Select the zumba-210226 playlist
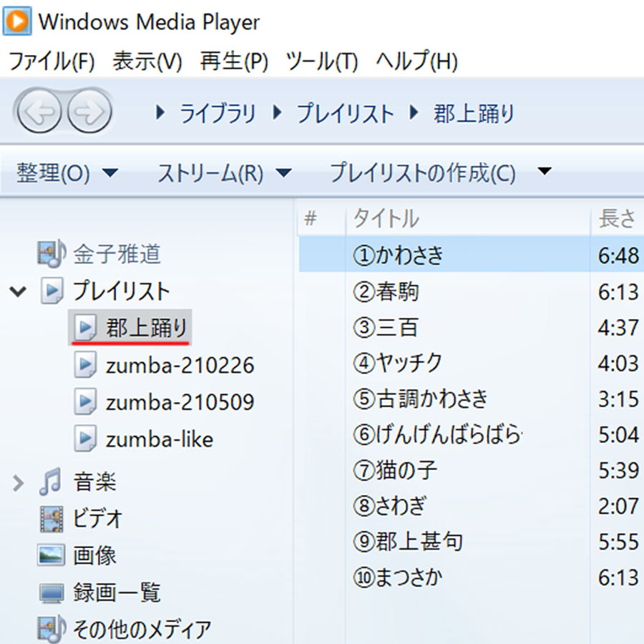The height and width of the screenshot is (644, 644). point(180,365)
